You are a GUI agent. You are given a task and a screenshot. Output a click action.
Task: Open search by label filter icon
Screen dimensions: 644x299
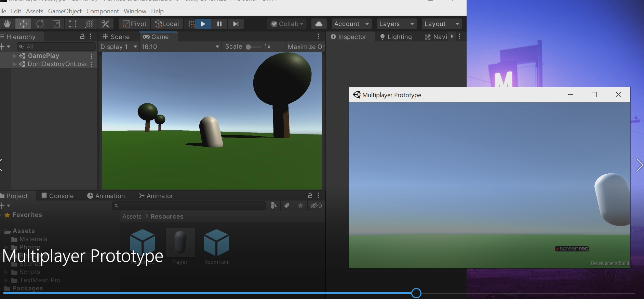287,206
